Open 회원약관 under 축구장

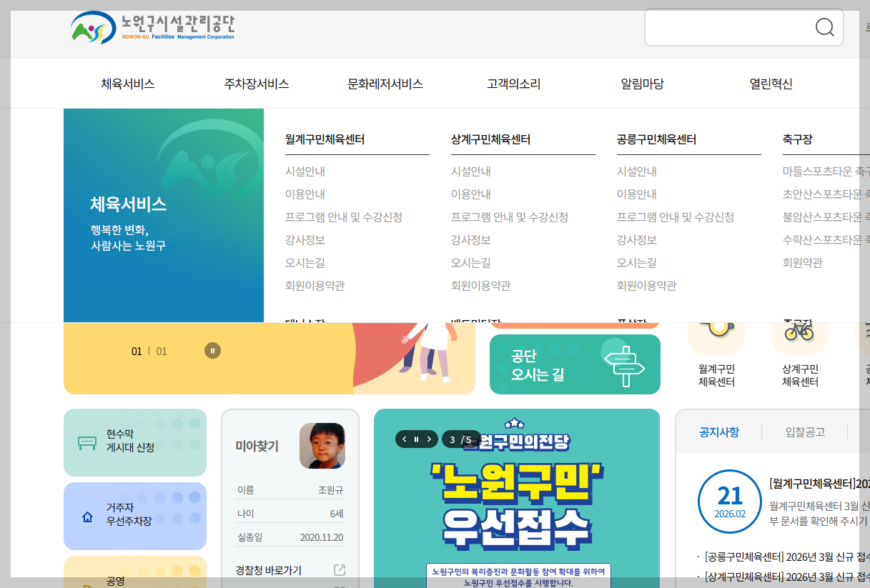(803, 263)
